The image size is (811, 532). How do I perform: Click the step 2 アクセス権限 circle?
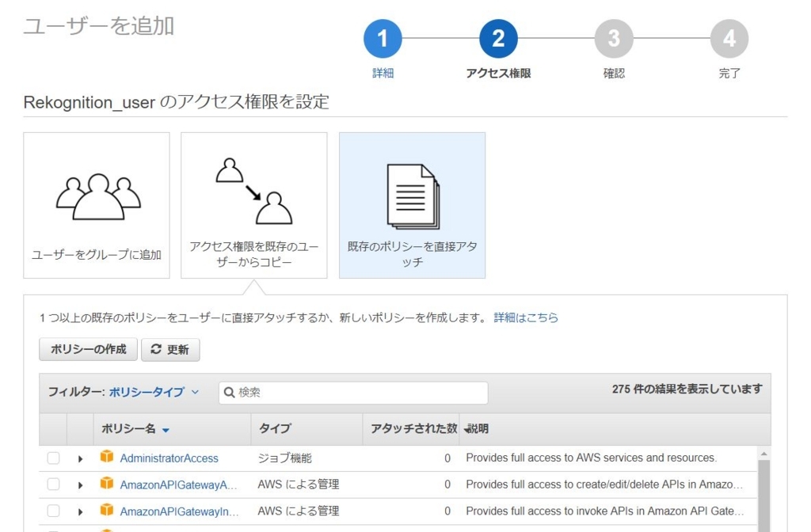pos(498,39)
